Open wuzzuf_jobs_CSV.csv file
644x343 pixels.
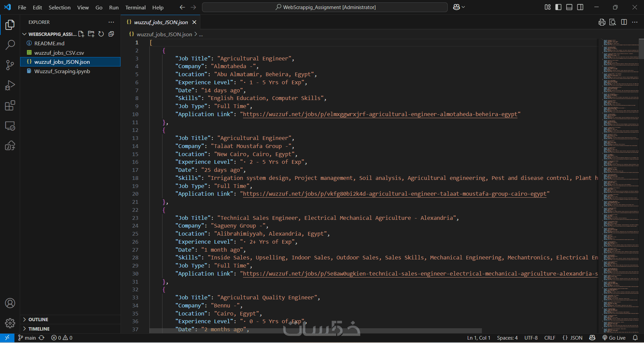click(x=59, y=53)
